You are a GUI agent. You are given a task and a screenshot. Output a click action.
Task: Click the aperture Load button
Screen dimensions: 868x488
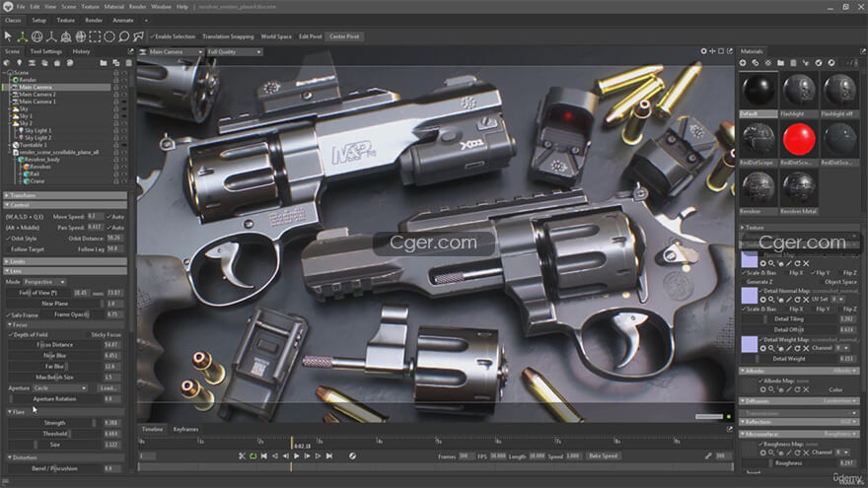tap(108, 387)
